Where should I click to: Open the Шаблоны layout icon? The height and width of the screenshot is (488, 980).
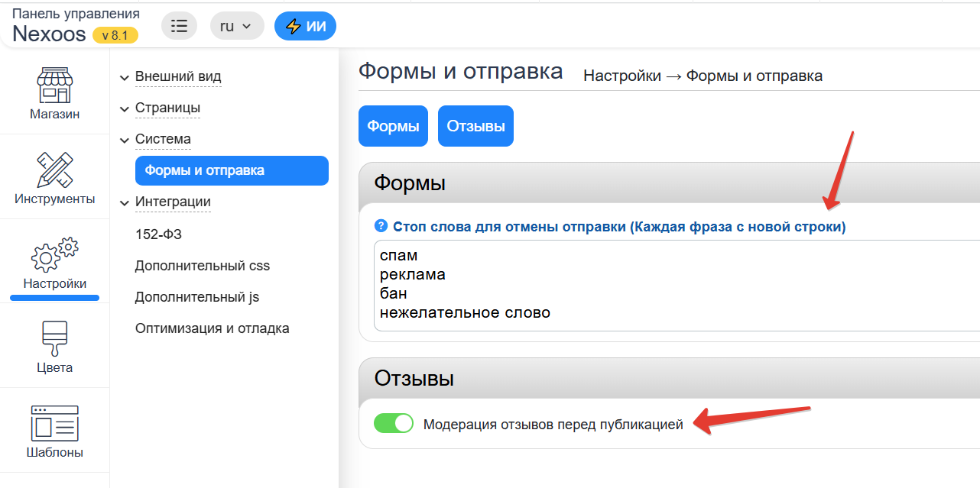54,423
